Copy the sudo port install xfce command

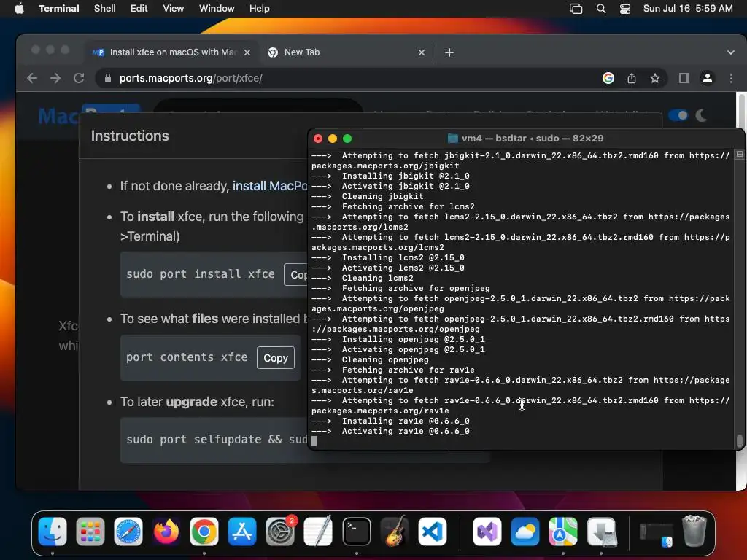pyautogui.click(x=296, y=275)
